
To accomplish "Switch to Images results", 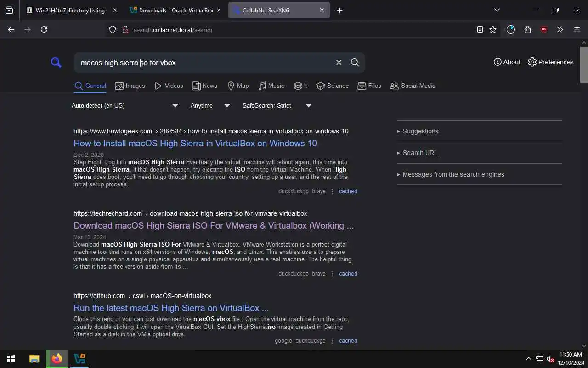I will (130, 86).
